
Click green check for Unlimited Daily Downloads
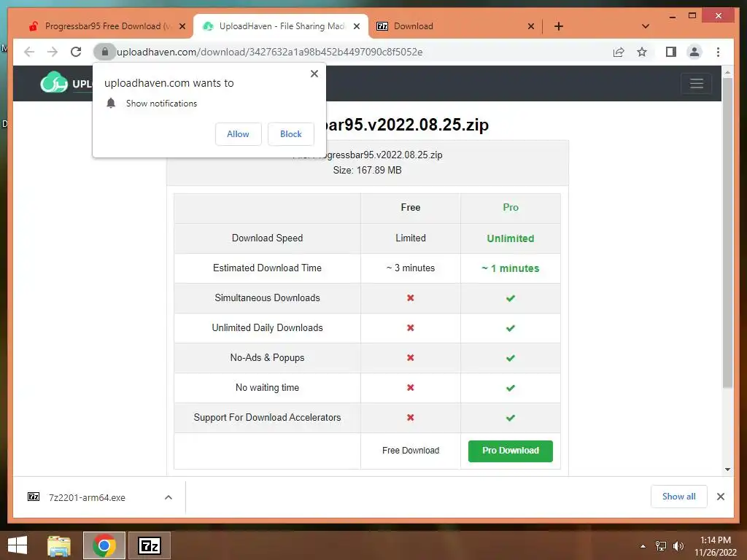(x=510, y=329)
